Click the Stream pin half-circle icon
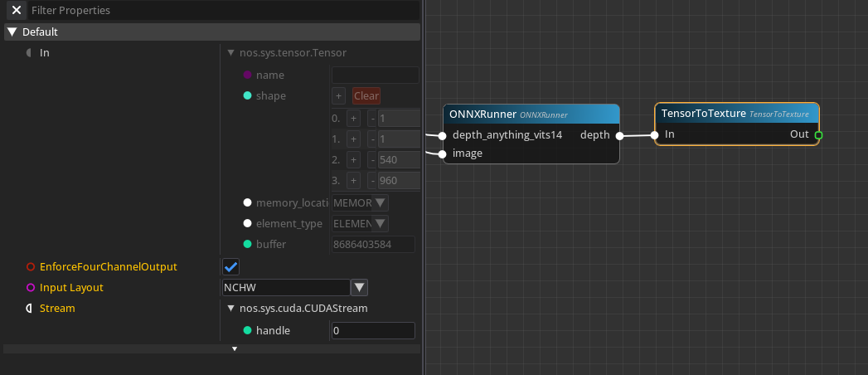 tap(29, 309)
